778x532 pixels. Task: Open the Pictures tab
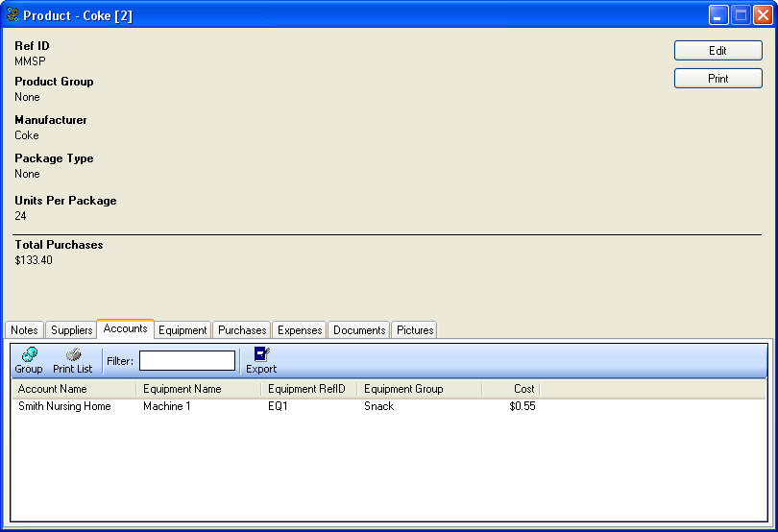tap(415, 330)
